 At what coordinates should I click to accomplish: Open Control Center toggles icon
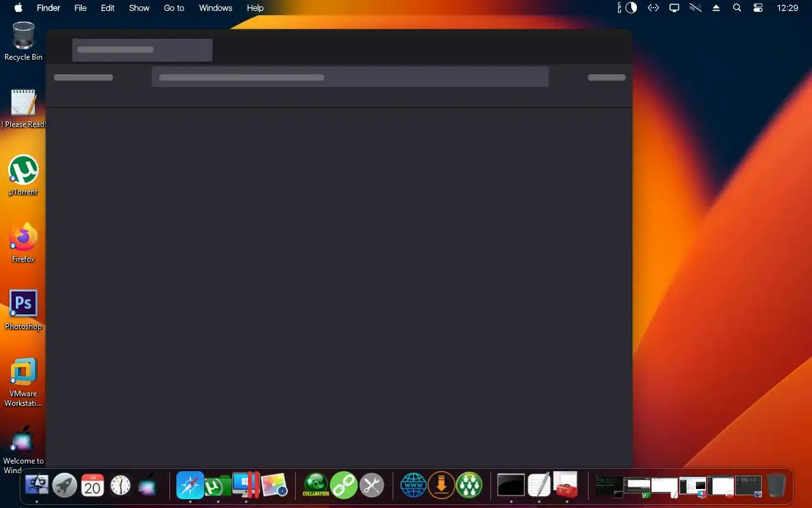(x=758, y=8)
